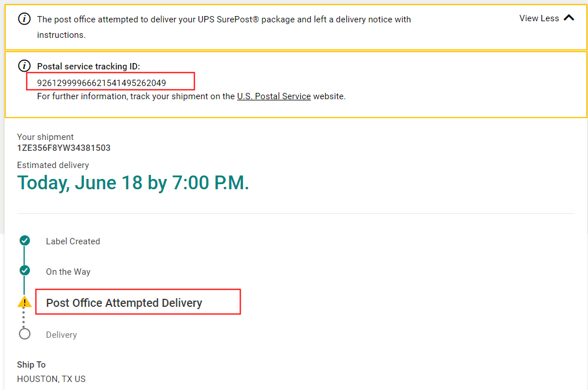Click the info icon beside Postal service tracking ID
This screenshot has width=588, height=390.
coord(24,66)
